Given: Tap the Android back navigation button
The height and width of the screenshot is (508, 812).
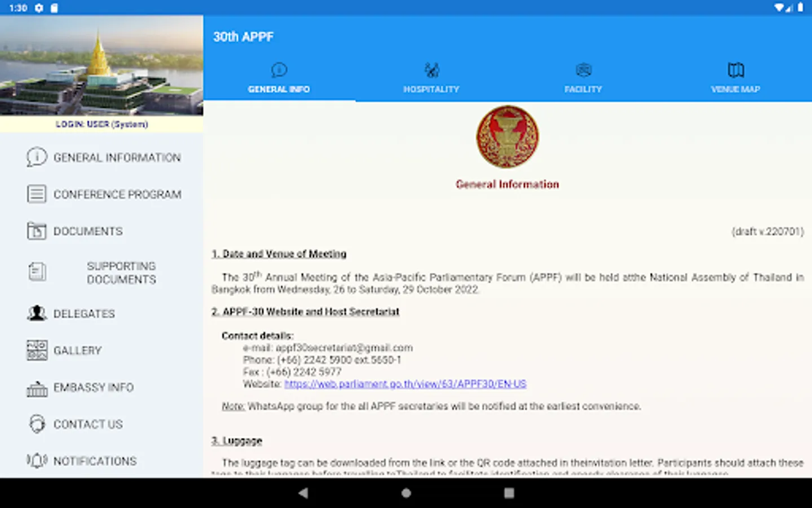Looking at the screenshot, I should click(x=303, y=493).
